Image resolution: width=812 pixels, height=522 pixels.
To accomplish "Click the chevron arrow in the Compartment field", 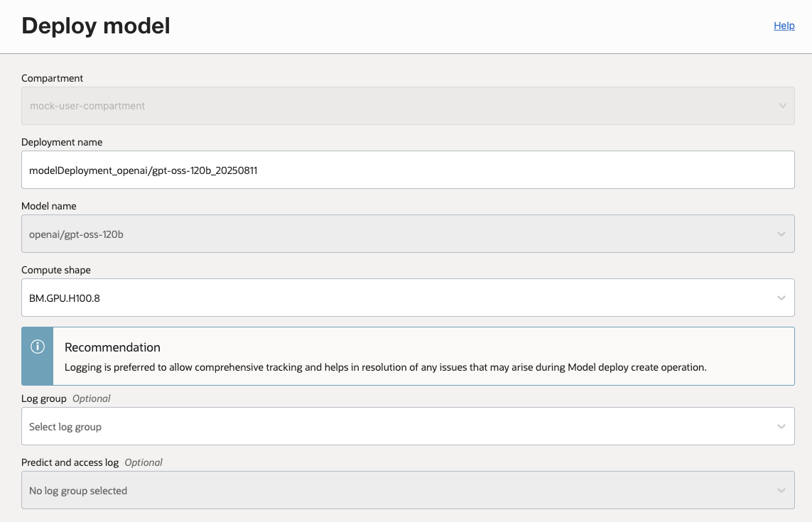I will [x=781, y=106].
